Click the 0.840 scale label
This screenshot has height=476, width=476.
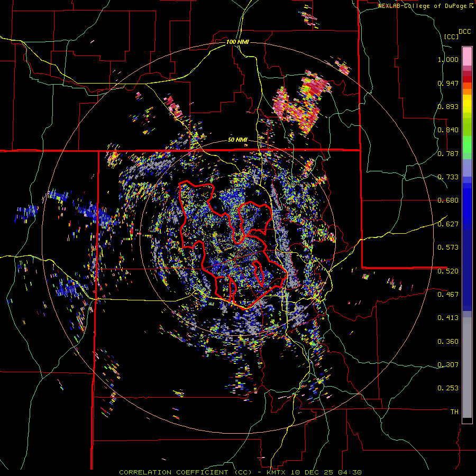[448, 130]
